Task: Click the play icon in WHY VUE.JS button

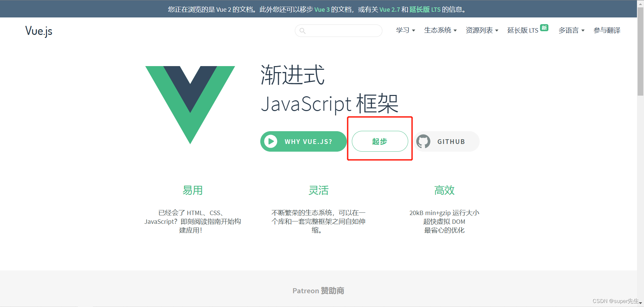Action: coord(271,142)
